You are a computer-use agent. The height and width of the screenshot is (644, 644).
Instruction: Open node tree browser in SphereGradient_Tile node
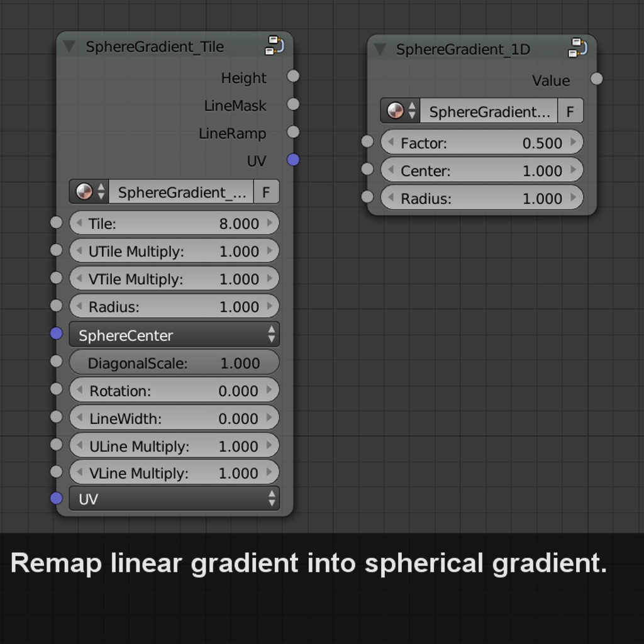click(89, 192)
